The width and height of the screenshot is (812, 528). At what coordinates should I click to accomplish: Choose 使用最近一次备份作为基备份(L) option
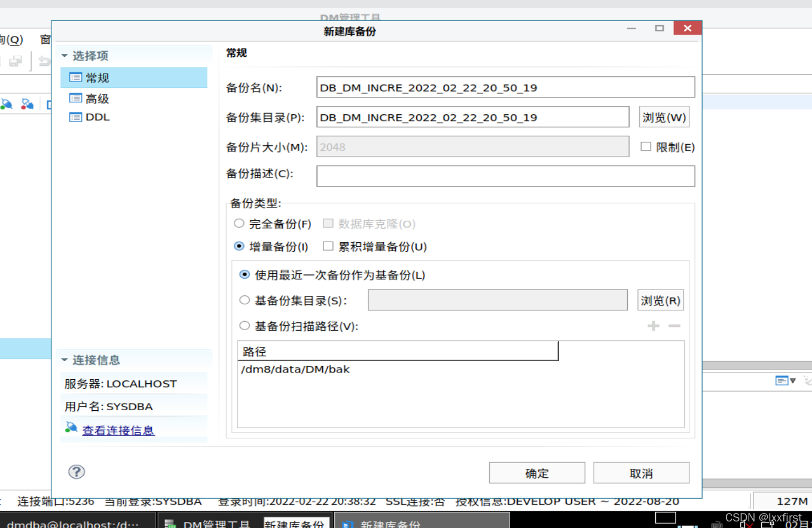(x=245, y=275)
